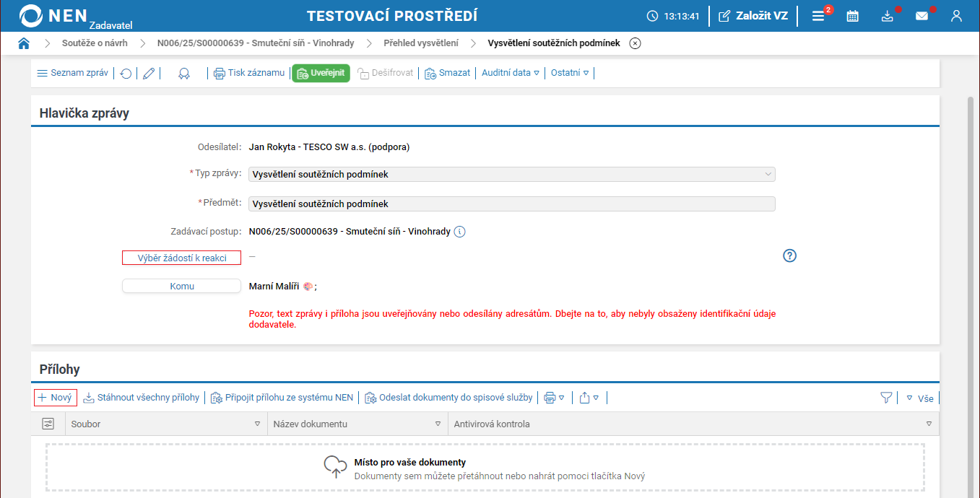Screen dimensions: 980x498
Task: Open Soubor column filter arrow
Action: tap(257, 424)
